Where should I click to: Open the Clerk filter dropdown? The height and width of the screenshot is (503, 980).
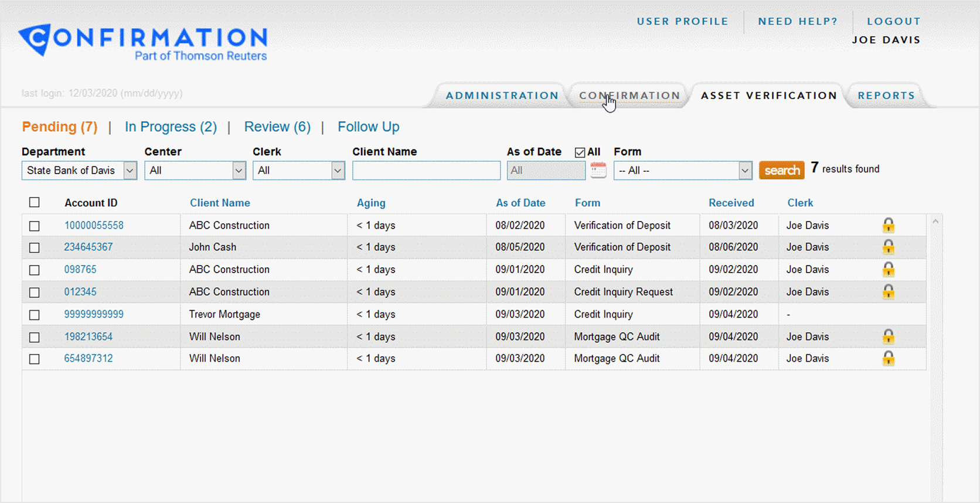pos(299,171)
